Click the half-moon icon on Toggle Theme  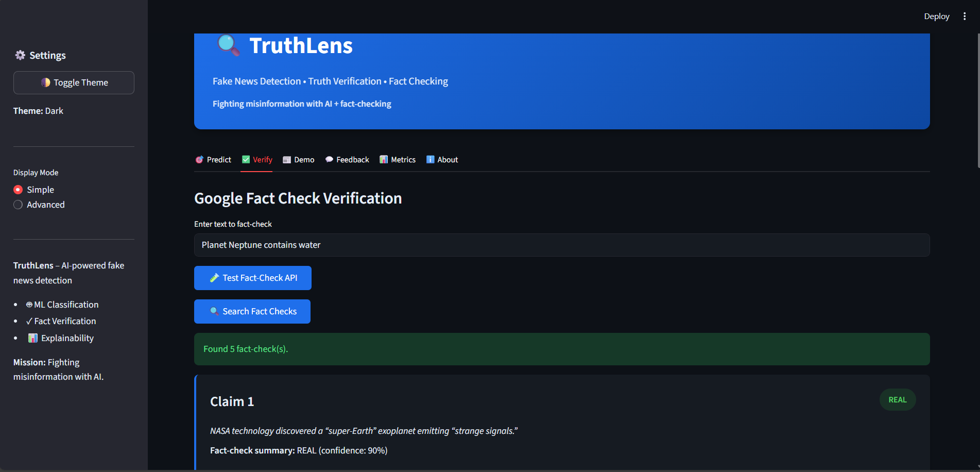pos(46,82)
